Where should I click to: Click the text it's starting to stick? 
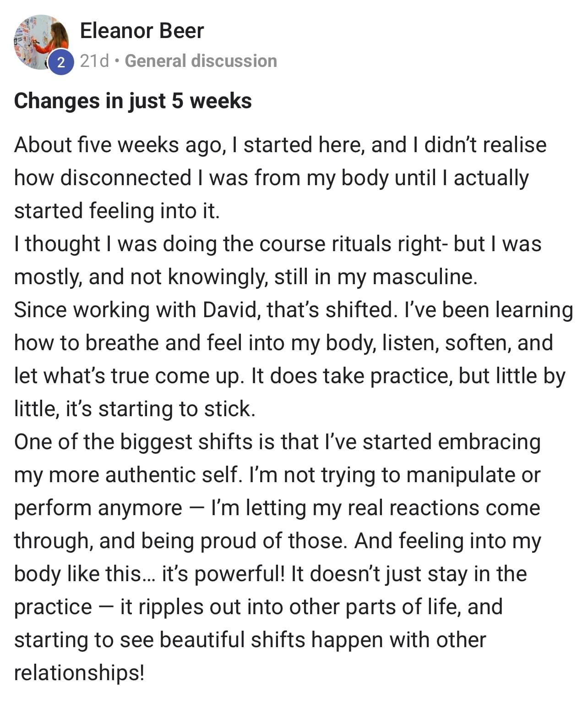coord(161,409)
